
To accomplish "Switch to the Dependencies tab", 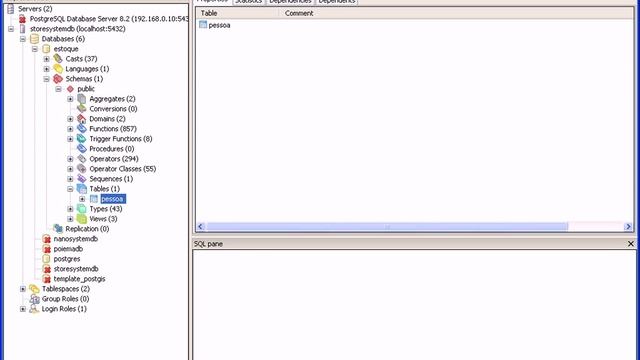I will click(290, 2).
